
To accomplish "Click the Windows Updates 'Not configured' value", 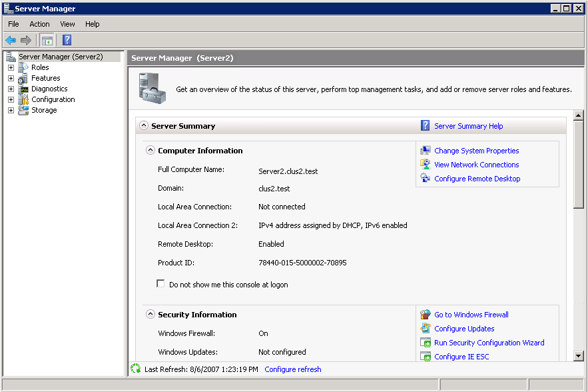I will 282,352.
